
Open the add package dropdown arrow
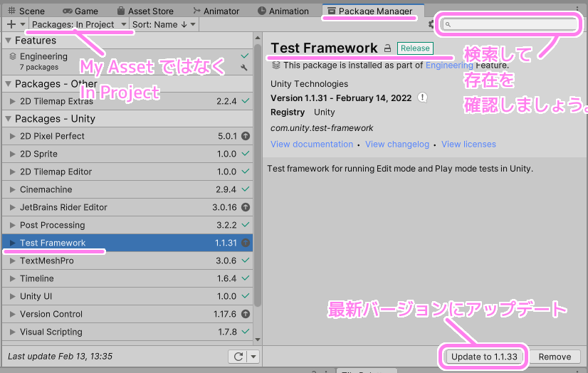point(23,24)
